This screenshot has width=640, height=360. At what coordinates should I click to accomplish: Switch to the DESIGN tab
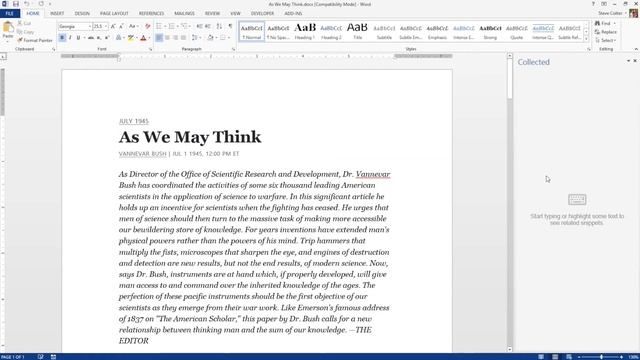tap(82, 13)
